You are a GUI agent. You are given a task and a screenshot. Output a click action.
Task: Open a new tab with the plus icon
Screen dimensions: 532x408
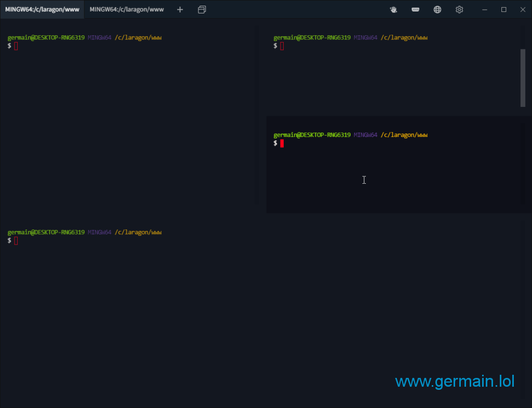click(180, 9)
